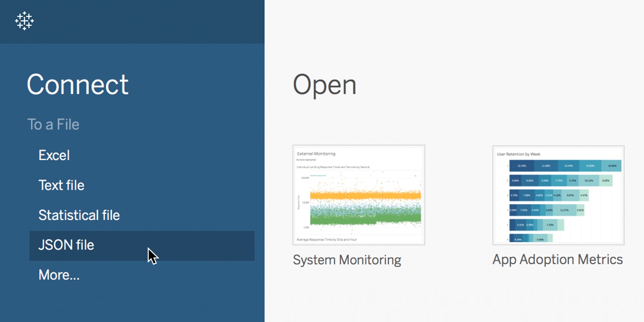Click the System Monitoring workbook title
This screenshot has width=644, height=322.
pos(347,260)
